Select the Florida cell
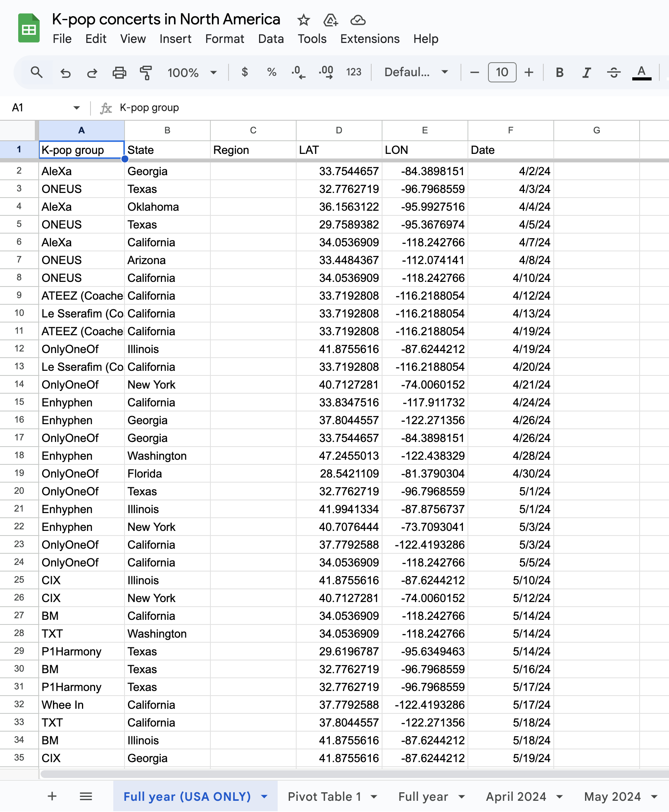Screen dimensions: 669x812 coord(167,474)
